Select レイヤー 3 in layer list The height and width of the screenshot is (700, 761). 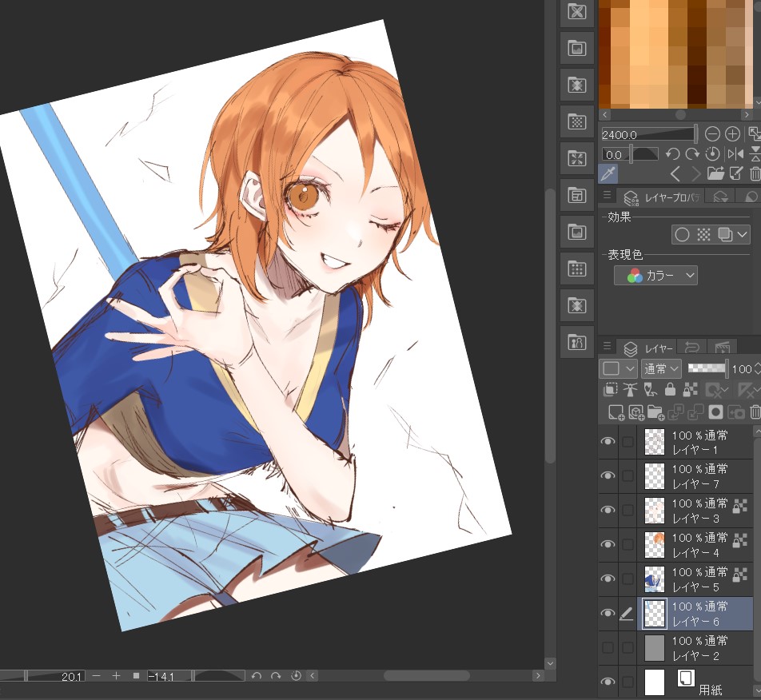click(695, 511)
